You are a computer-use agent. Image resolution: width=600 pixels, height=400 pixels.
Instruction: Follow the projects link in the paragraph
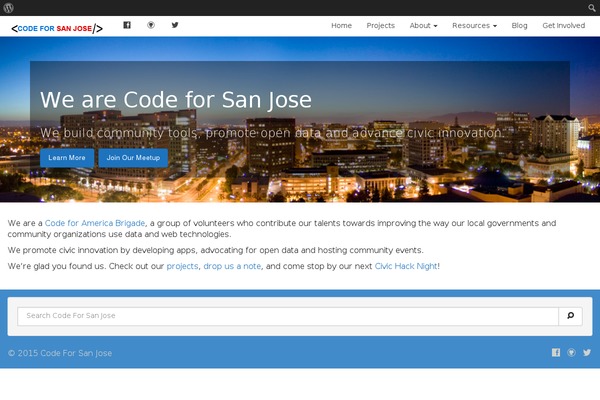[182, 266]
